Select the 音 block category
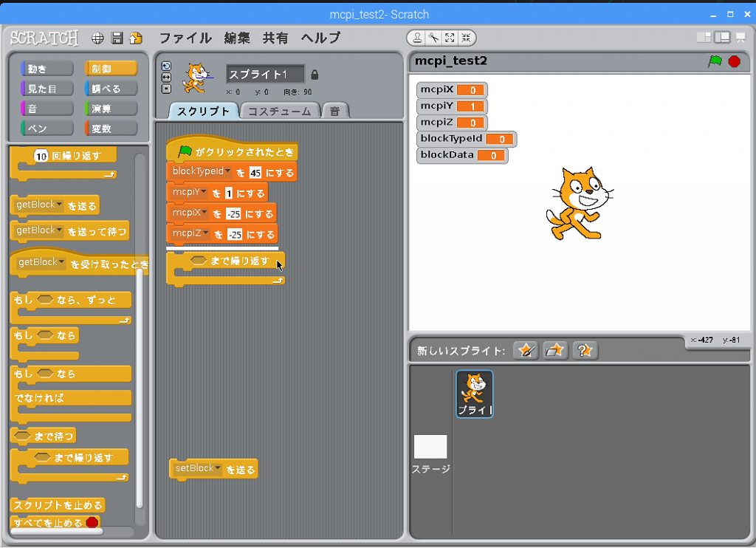The image size is (756, 548). [x=47, y=108]
